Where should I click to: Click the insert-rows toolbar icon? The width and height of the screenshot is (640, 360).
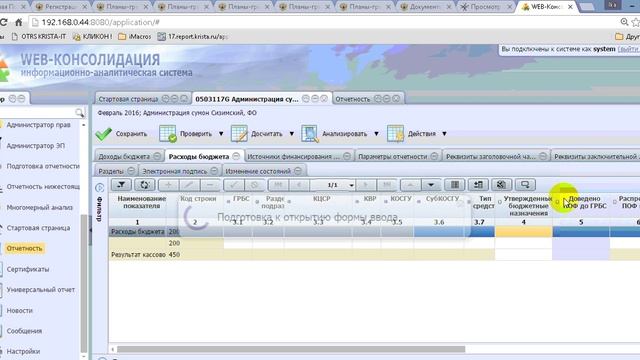478,185
